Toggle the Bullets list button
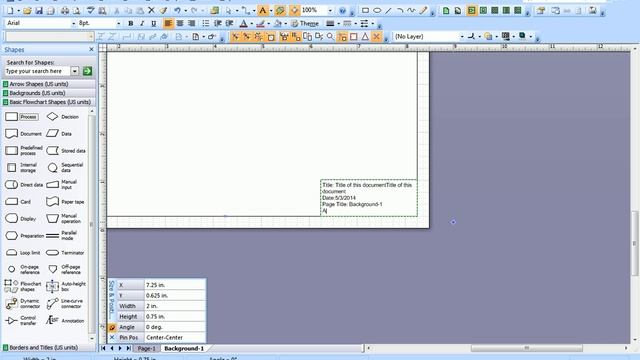 pyautogui.click(x=206, y=24)
